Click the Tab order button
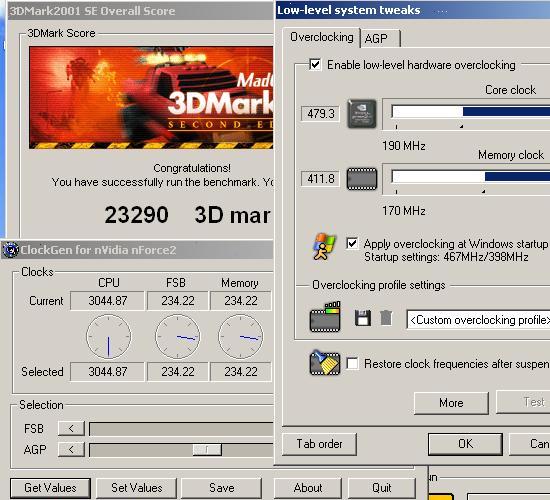550x500 pixels. click(319, 444)
